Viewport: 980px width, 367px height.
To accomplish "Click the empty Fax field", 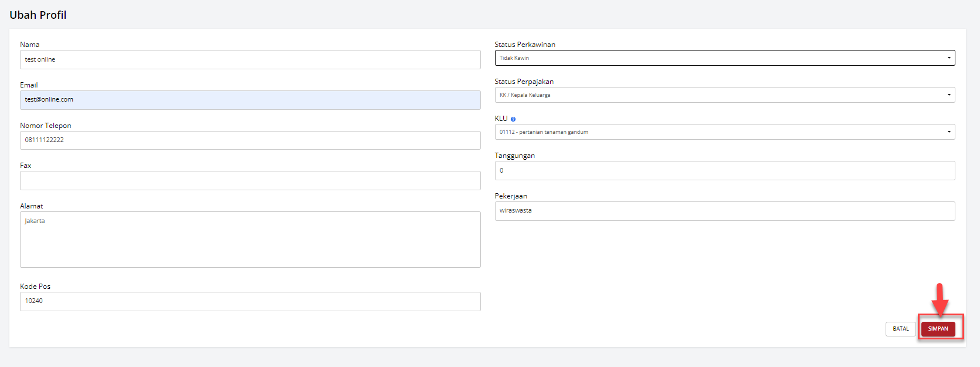I will [x=250, y=181].
